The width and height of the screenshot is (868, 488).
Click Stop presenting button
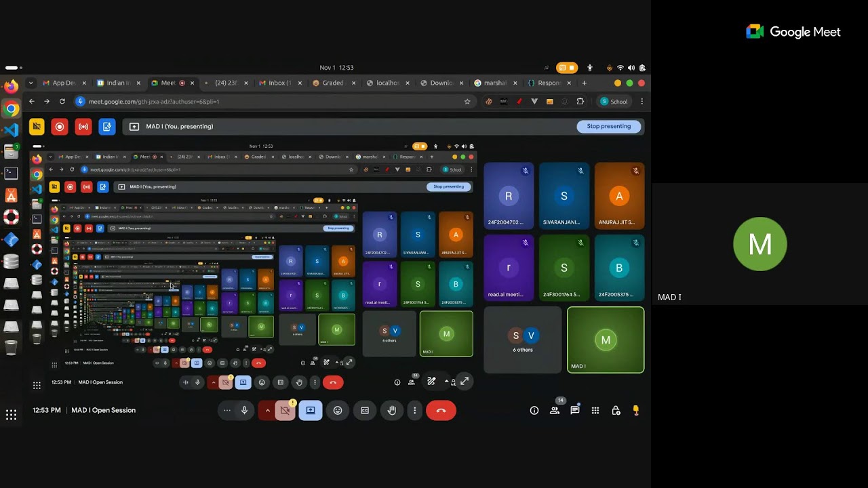pyautogui.click(x=608, y=126)
